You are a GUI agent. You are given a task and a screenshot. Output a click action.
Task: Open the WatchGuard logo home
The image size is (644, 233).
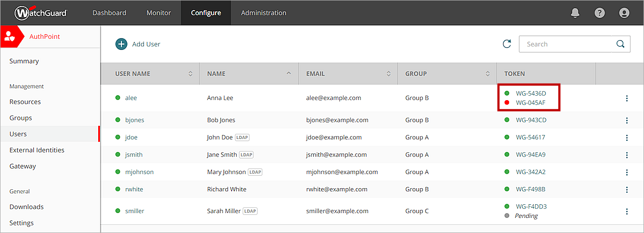[x=41, y=13]
